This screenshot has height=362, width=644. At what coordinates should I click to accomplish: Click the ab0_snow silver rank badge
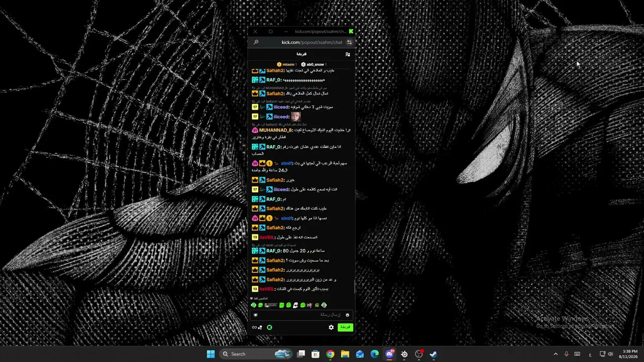click(303, 64)
